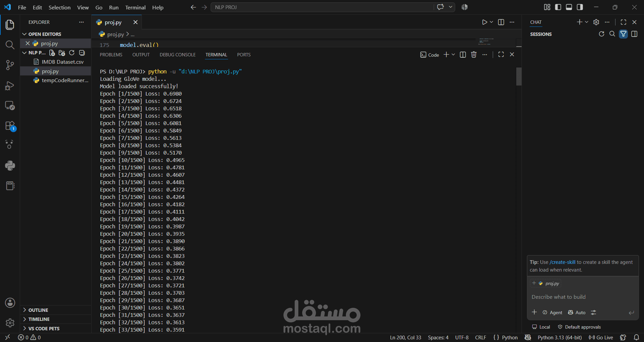This screenshot has height=342, width=644.
Task: Refresh the chat sessions list
Action: pos(601,34)
